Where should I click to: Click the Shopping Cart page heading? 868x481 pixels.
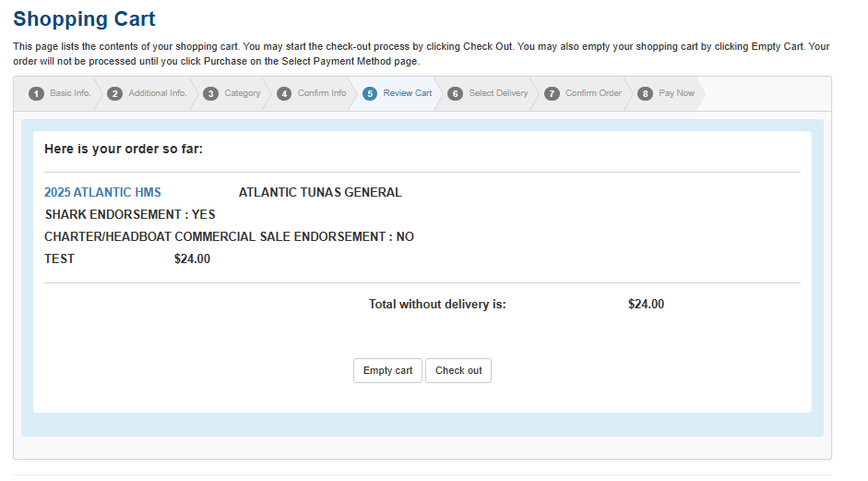[x=84, y=18]
